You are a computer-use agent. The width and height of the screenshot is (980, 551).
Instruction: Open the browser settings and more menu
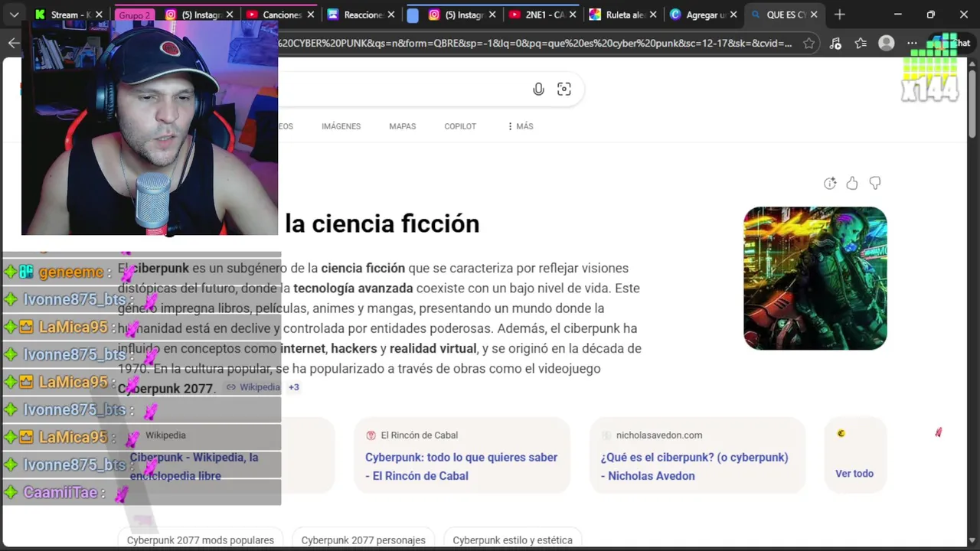pos(912,44)
